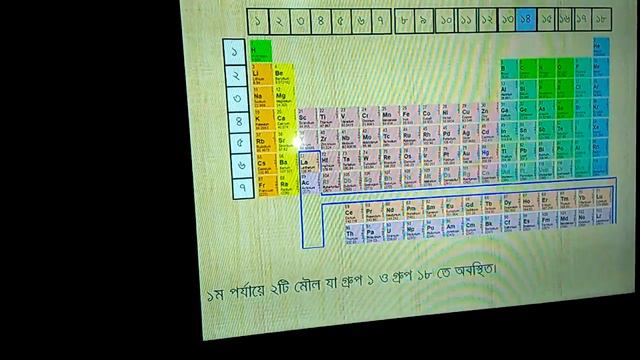This screenshot has height=360, width=640.
Task: Choose the Aluminium (Al) element cell
Action: (509, 90)
